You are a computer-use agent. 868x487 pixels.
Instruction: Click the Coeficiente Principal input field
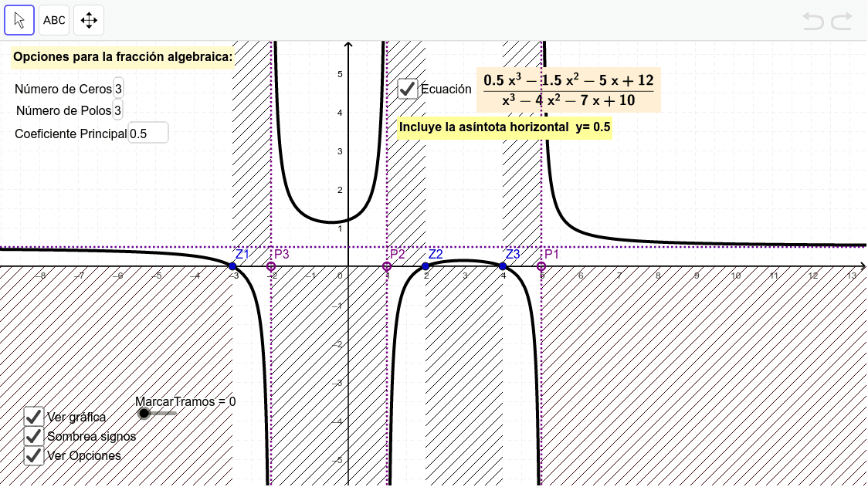148,134
